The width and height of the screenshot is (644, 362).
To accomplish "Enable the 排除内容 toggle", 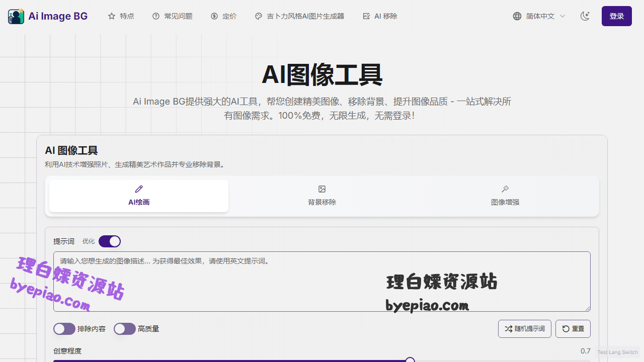I will pos(64,329).
